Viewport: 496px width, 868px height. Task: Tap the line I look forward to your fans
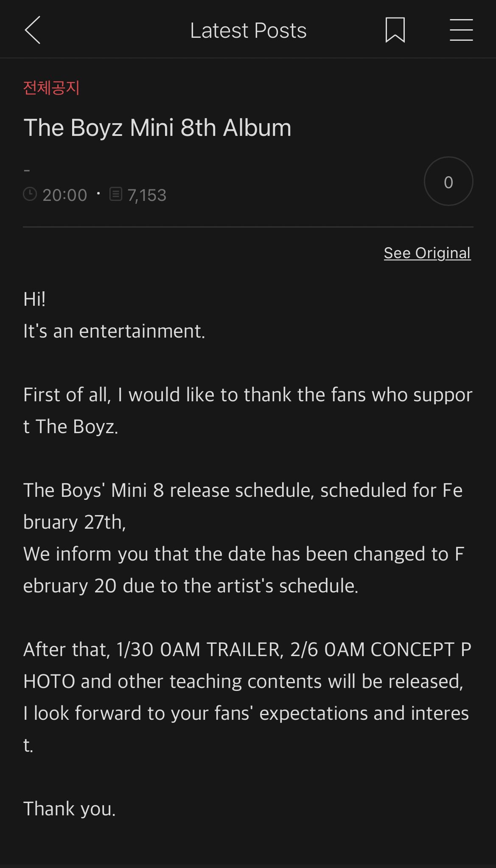[x=246, y=713]
